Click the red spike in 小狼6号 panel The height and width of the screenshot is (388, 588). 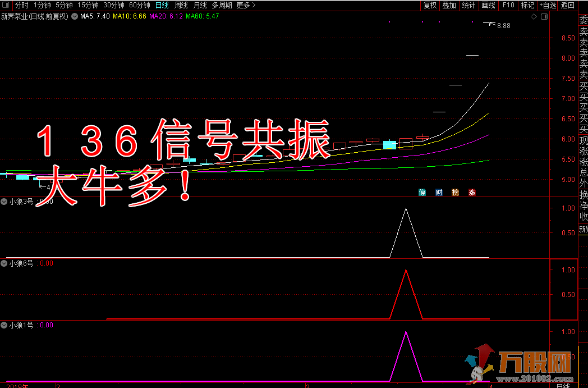coord(406,295)
